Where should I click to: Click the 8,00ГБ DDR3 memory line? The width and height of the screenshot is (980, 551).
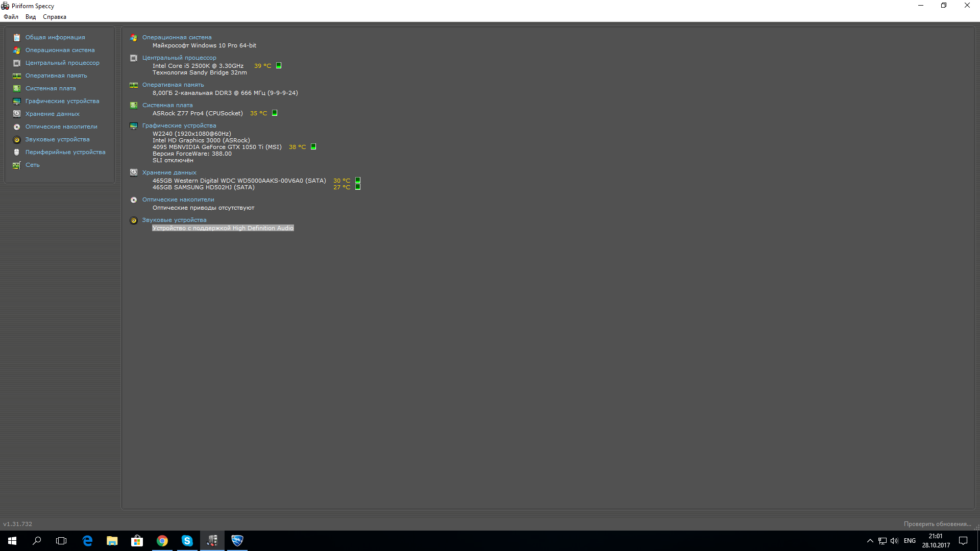(x=225, y=93)
